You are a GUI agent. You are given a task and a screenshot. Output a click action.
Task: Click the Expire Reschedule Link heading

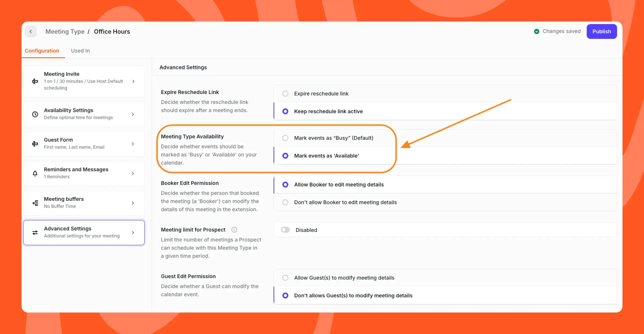190,92
